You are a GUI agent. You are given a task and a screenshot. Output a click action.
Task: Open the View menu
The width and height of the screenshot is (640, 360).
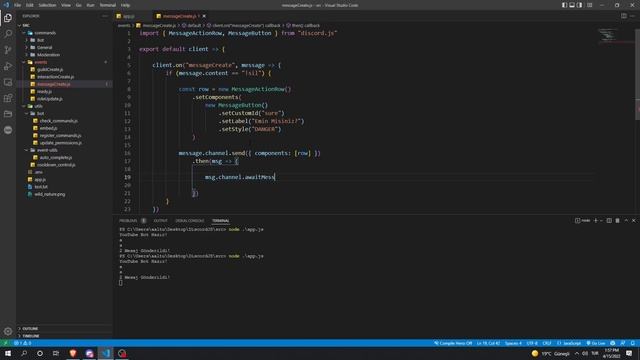66,5
